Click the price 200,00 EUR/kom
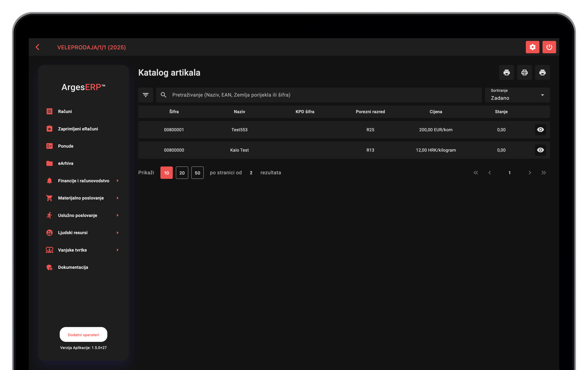The height and width of the screenshot is (370, 588). point(436,130)
